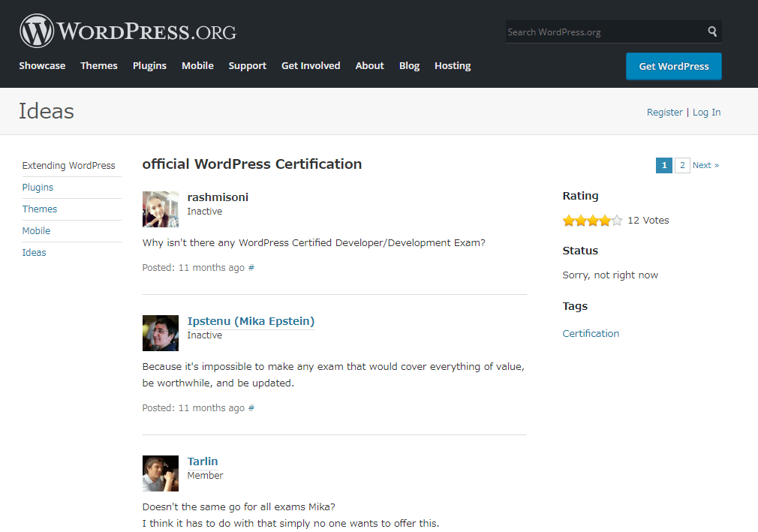The image size is (758, 532).
Task: Click rashmisoni's avatar image
Action: click(160, 209)
